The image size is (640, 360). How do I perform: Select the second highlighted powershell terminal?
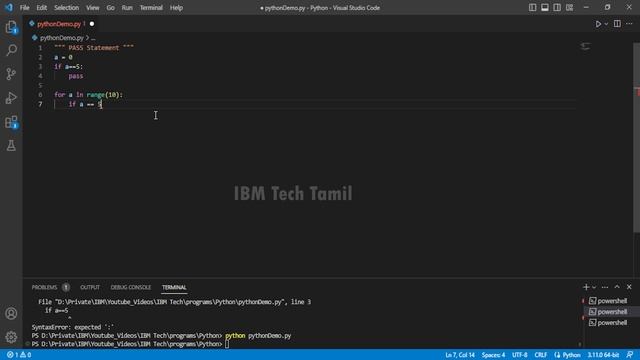pyautogui.click(x=608, y=311)
